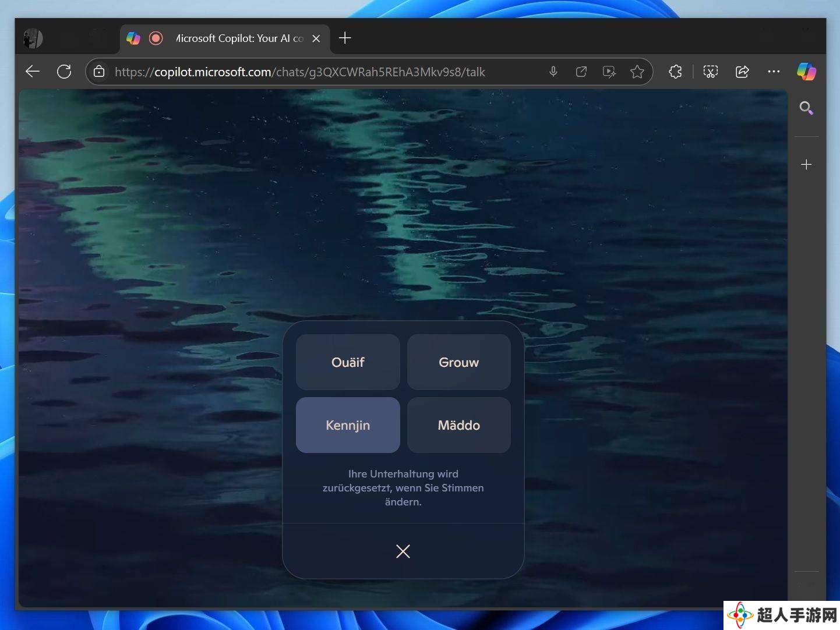Select the Grouw voice option

459,362
